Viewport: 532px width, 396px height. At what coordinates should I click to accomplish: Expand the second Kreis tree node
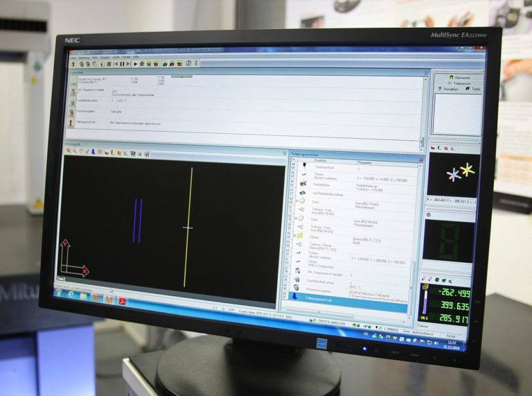[x=296, y=219]
